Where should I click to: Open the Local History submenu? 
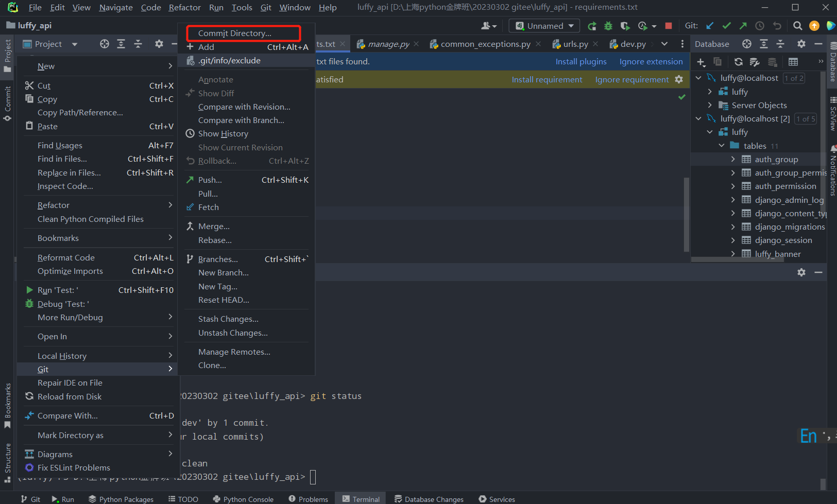tap(98, 356)
